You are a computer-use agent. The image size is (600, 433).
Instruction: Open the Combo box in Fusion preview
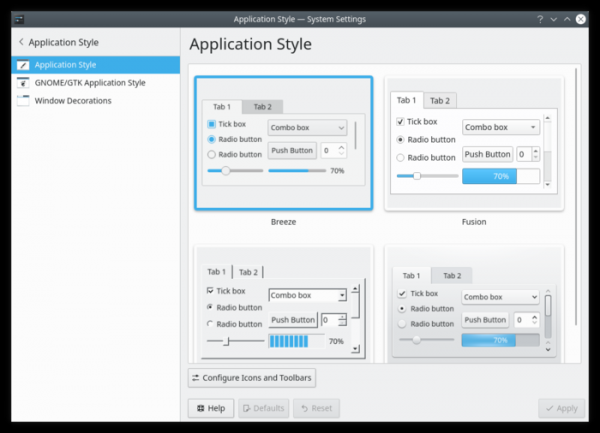coord(501,127)
